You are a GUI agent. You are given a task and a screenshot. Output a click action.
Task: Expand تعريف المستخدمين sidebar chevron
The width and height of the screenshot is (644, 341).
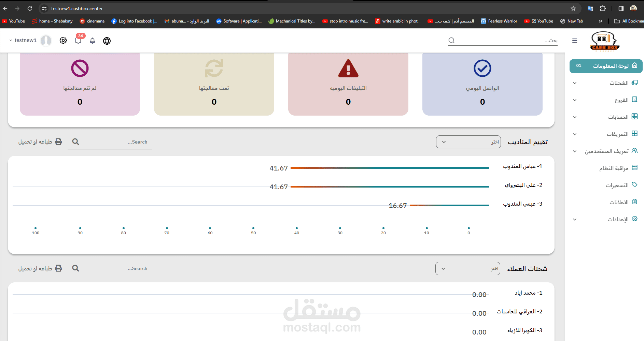[575, 151]
